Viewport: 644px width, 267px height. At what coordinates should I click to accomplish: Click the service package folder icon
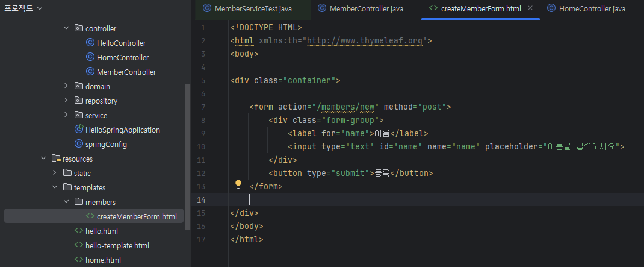tap(78, 115)
